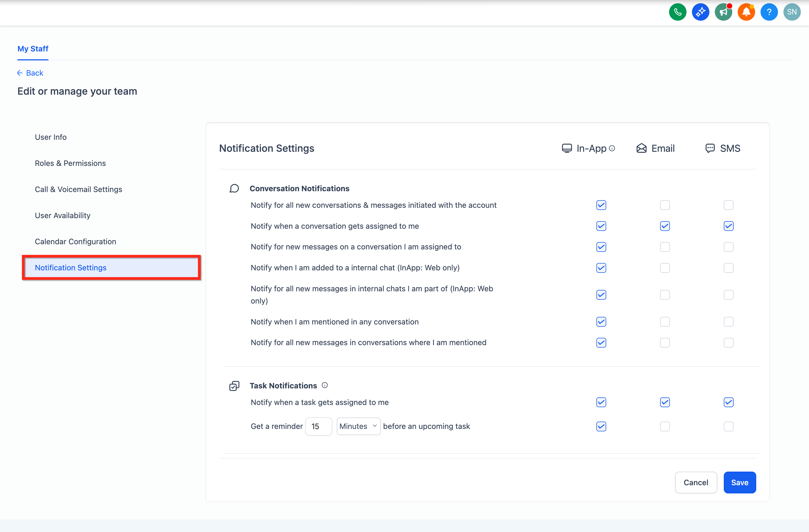
Task: Uncheck In-App when a task gets assigned
Action: tap(601, 403)
